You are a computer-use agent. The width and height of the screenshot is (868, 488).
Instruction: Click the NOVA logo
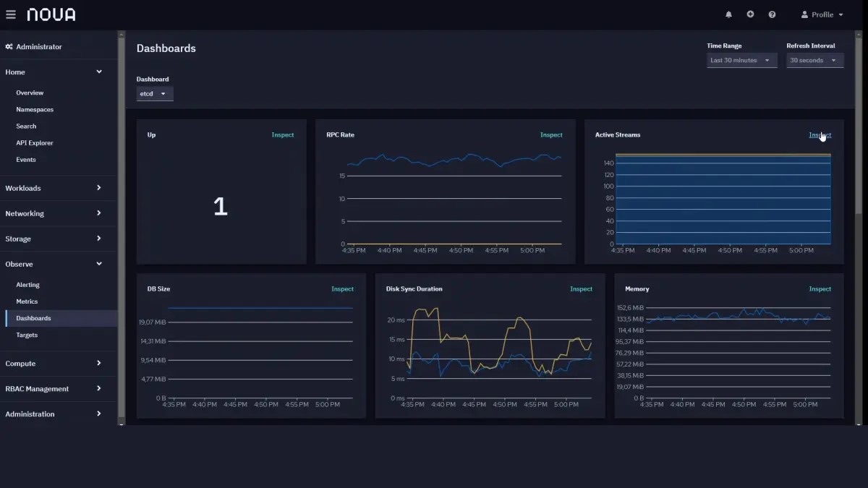(51, 14)
